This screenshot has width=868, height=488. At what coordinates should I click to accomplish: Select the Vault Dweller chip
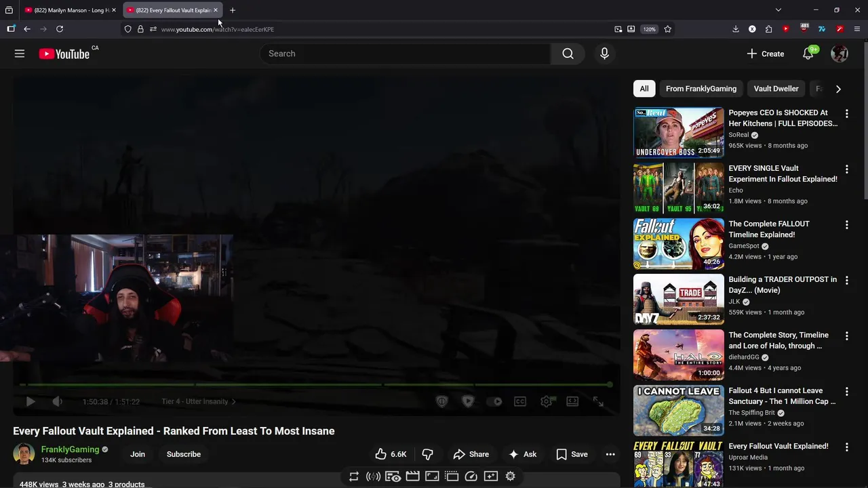coord(776,89)
